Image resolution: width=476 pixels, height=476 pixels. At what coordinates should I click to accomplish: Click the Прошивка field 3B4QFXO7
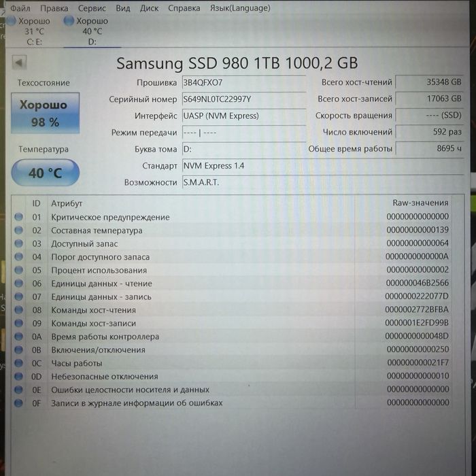(x=243, y=82)
